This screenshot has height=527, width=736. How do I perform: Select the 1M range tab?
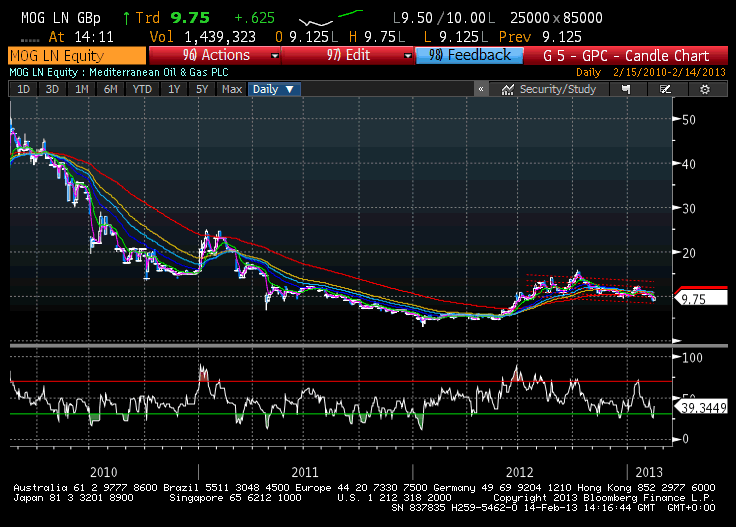tap(81, 89)
